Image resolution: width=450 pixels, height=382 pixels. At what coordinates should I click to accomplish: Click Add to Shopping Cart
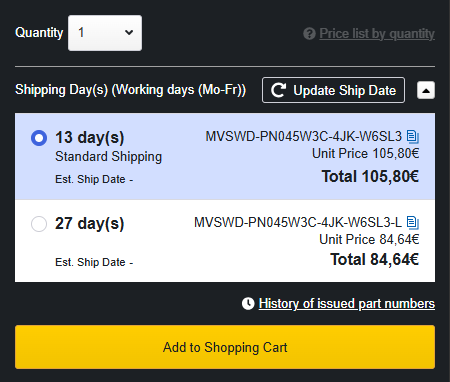pos(225,347)
